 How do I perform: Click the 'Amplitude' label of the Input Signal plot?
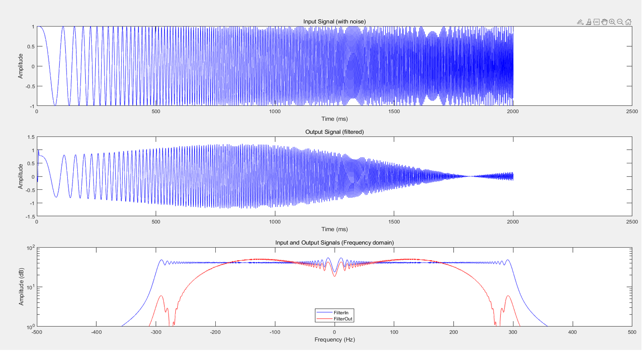[20, 66]
